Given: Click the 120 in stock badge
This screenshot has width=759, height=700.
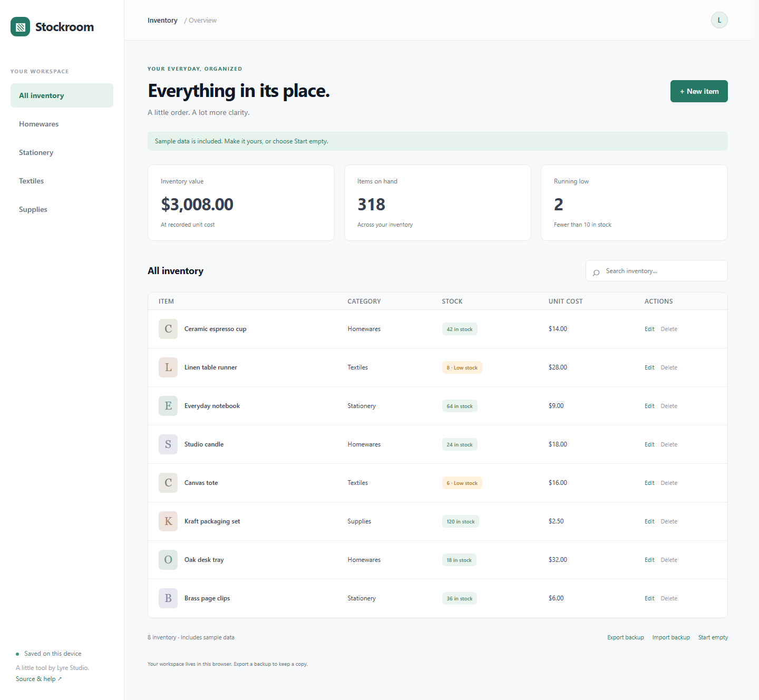Looking at the screenshot, I should 461,521.
